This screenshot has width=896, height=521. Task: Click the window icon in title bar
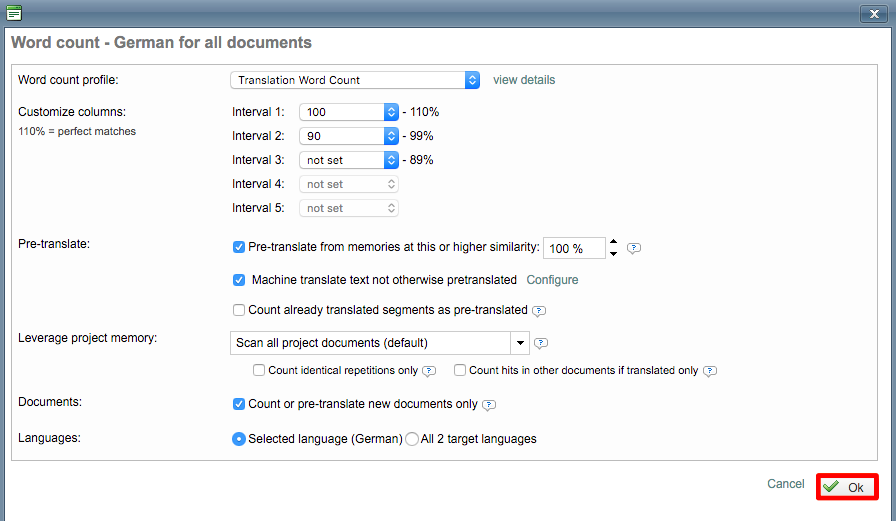pos(14,13)
